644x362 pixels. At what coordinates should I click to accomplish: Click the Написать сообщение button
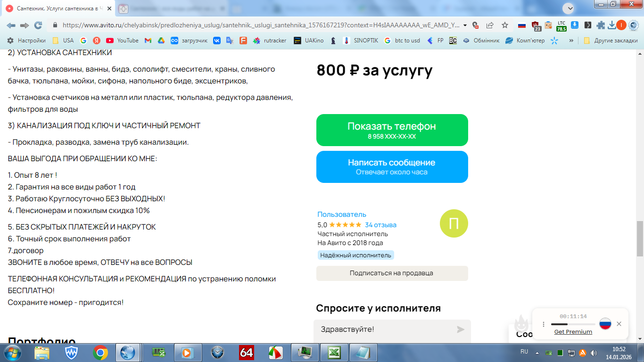tap(392, 167)
